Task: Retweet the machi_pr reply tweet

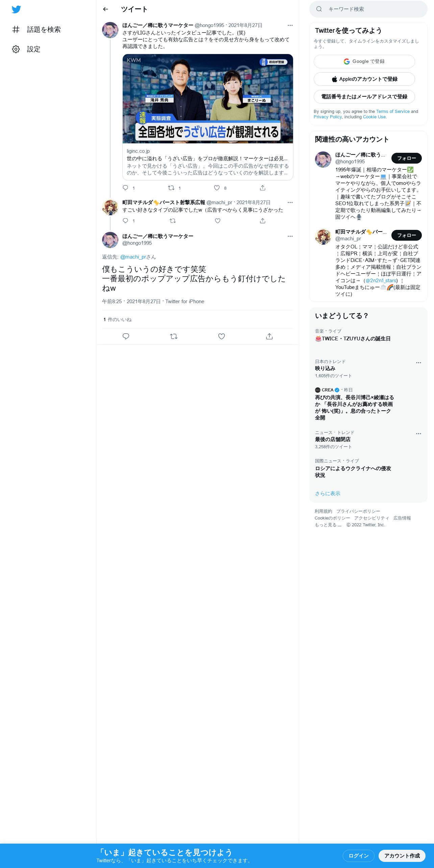Action: point(173,221)
